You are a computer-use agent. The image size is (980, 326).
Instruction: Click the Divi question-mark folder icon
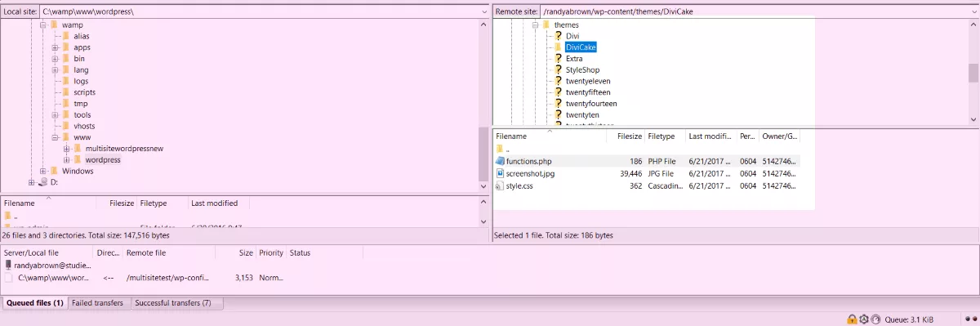[x=559, y=37]
